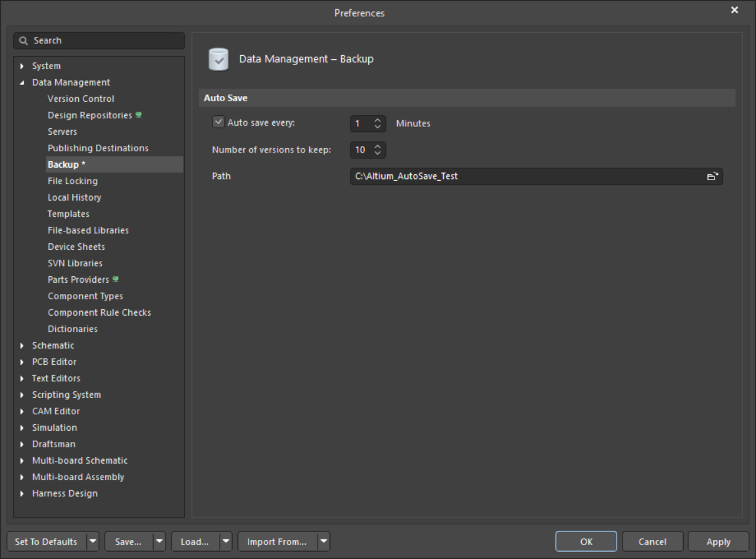Expand the Harness Design category

pyautogui.click(x=22, y=494)
